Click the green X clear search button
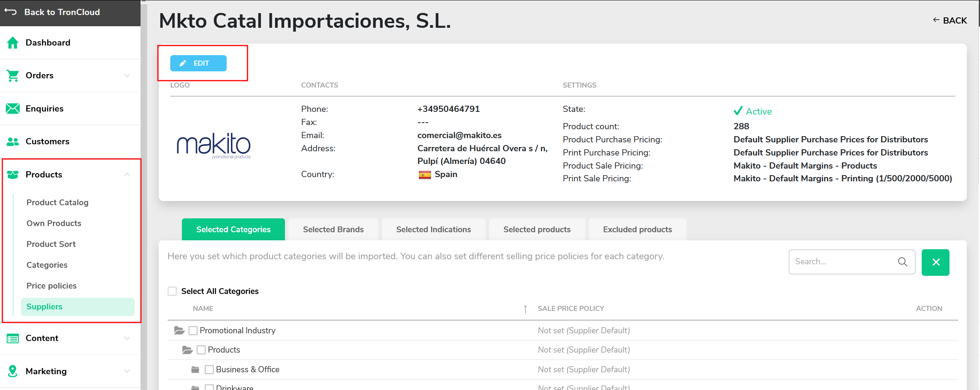The height and width of the screenshot is (390, 980). click(x=935, y=262)
